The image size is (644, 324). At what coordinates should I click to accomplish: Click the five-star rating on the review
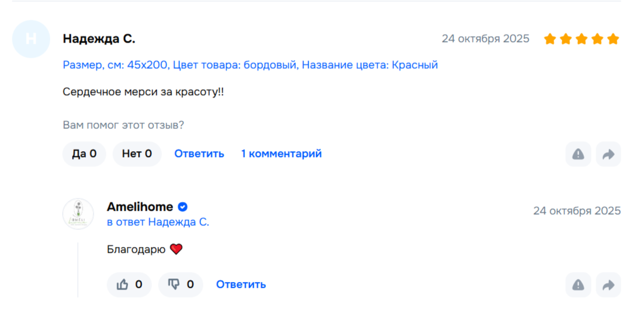581,39
